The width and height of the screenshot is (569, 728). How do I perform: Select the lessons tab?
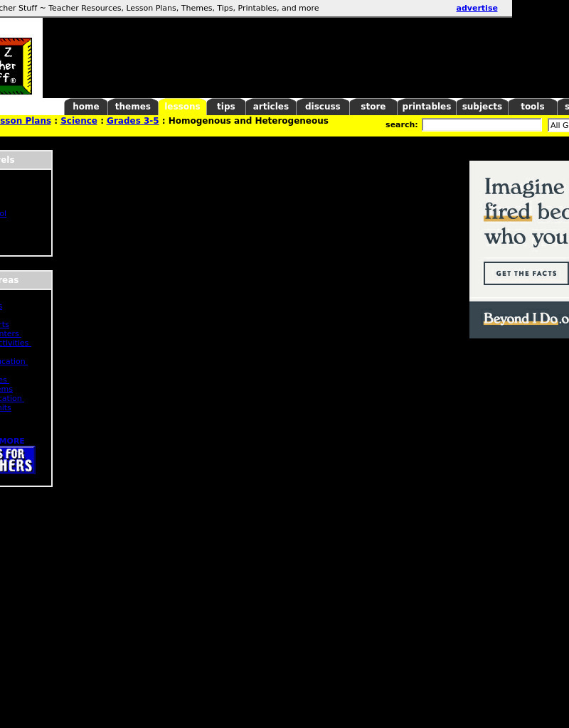click(182, 107)
